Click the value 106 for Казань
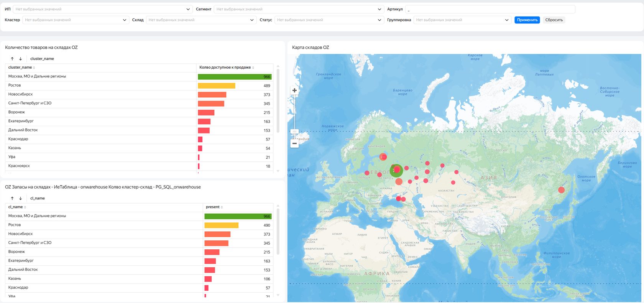The width and height of the screenshot is (644, 303). (x=267, y=279)
